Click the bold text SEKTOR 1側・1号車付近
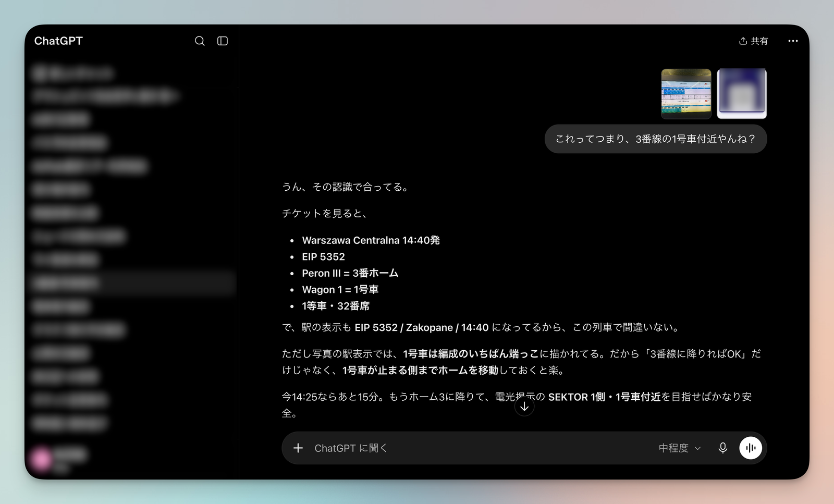The width and height of the screenshot is (834, 504). (x=605, y=397)
